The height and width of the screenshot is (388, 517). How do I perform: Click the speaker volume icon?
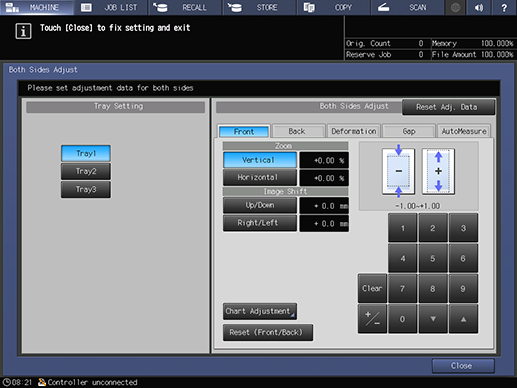(x=479, y=7)
